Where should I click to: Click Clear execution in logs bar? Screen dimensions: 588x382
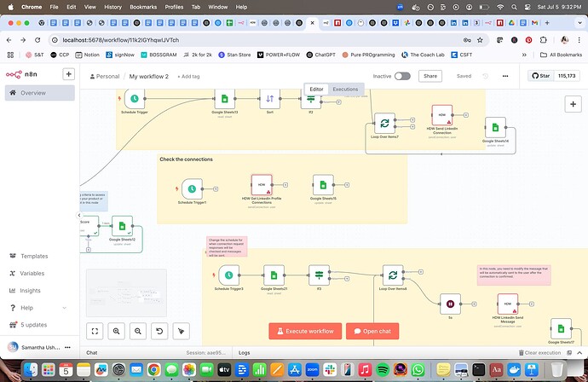pyautogui.click(x=539, y=353)
